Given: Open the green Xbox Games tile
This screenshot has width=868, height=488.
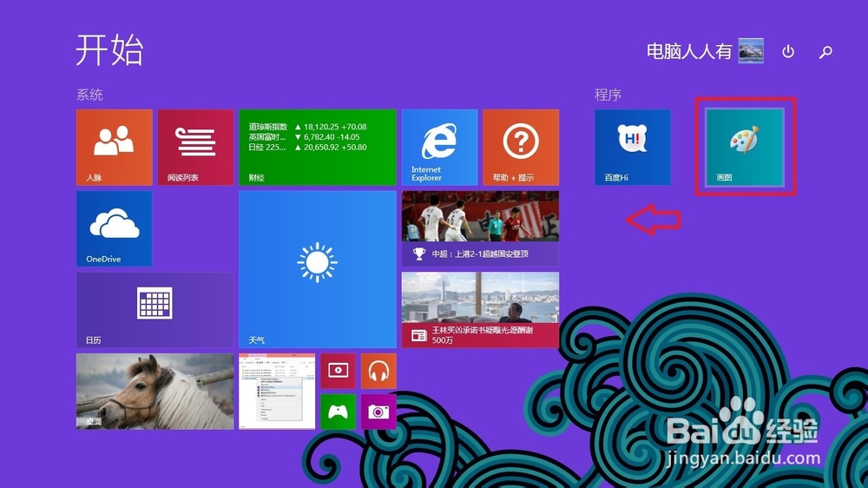Looking at the screenshot, I should [338, 412].
